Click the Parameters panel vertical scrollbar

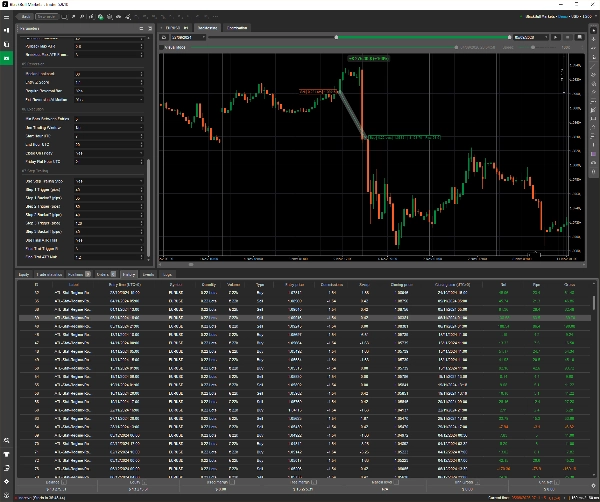(x=148, y=207)
